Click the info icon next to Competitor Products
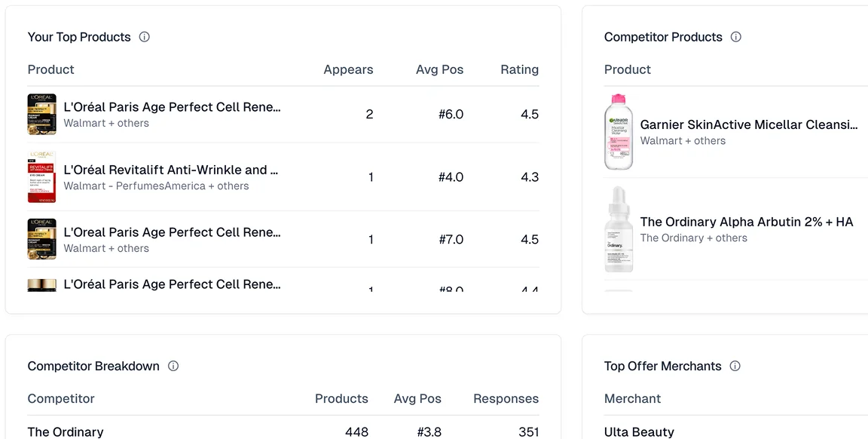The height and width of the screenshot is (439, 868). pyautogui.click(x=735, y=36)
